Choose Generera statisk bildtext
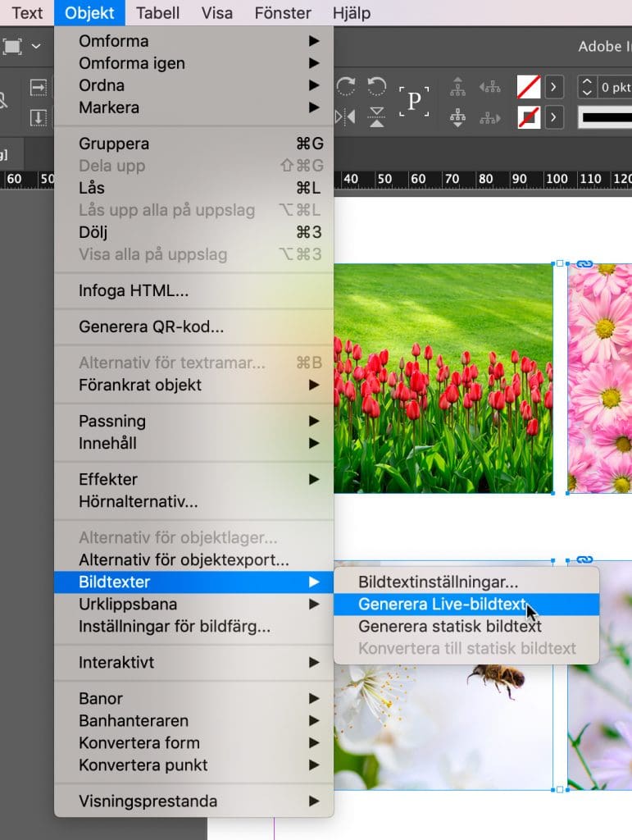Viewport: 632px width, 840px height. point(466,626)
